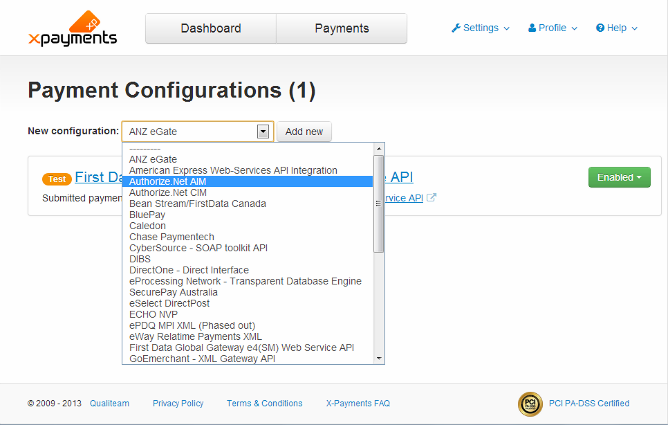Click the external link icon after Service API
The image size is (668, 425).
point(431,198)
